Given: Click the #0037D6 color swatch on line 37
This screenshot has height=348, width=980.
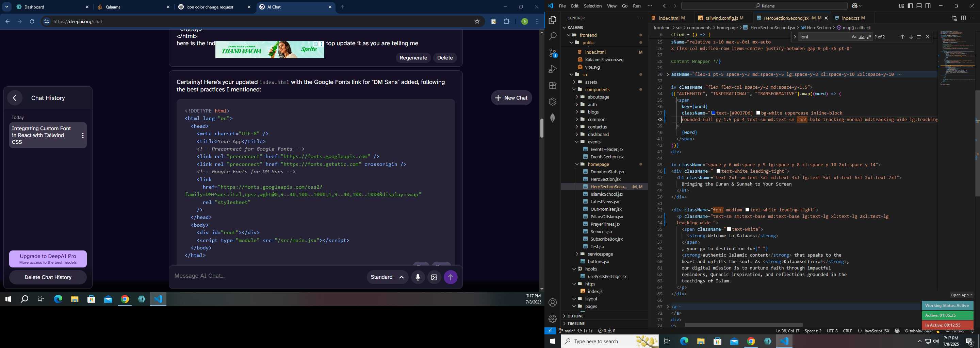Looking at the screenshot, I should [714, 113].
